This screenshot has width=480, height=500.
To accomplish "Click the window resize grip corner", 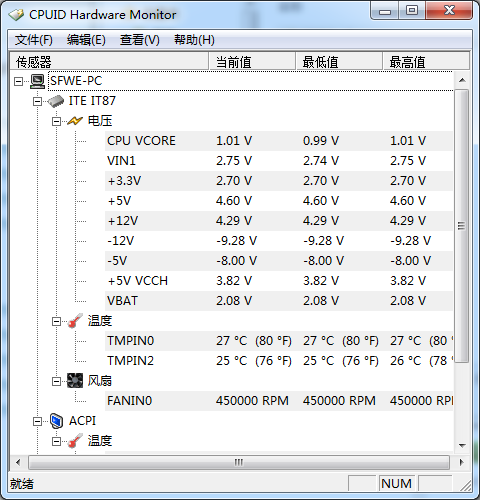I will (465, 485).
